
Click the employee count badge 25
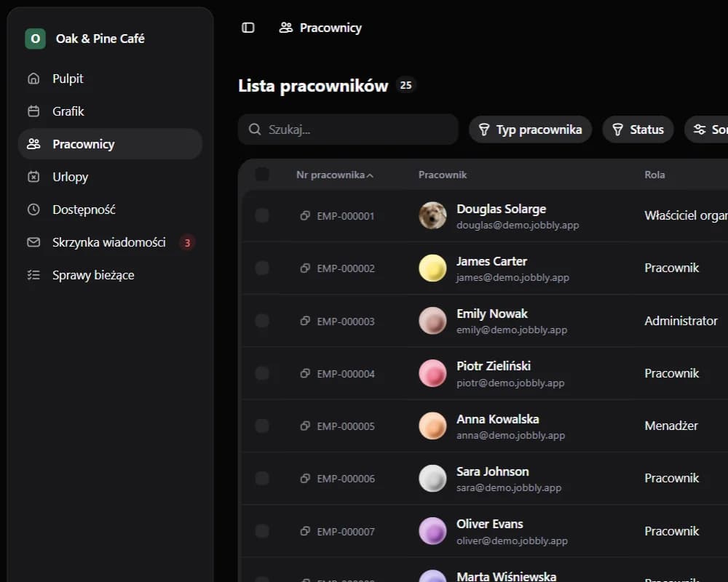(x=405, y=85)
